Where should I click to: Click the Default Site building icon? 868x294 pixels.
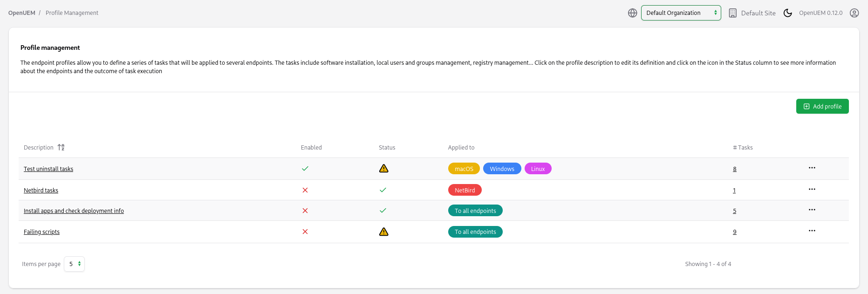(x=732, y=13)
